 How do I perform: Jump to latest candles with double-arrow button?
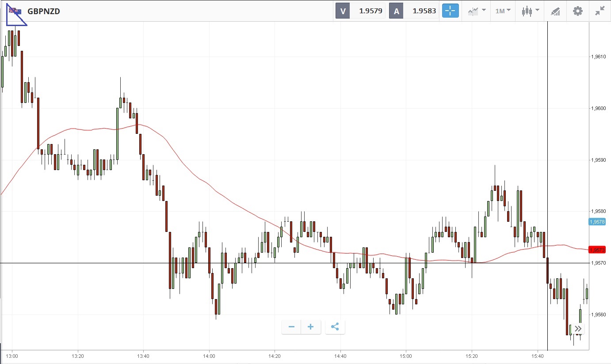point(577,328)
